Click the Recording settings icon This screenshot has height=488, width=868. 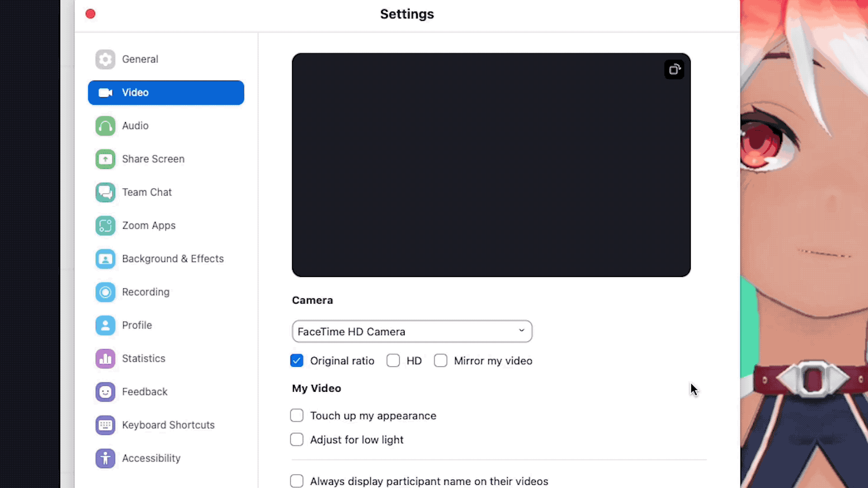(105, 292)
